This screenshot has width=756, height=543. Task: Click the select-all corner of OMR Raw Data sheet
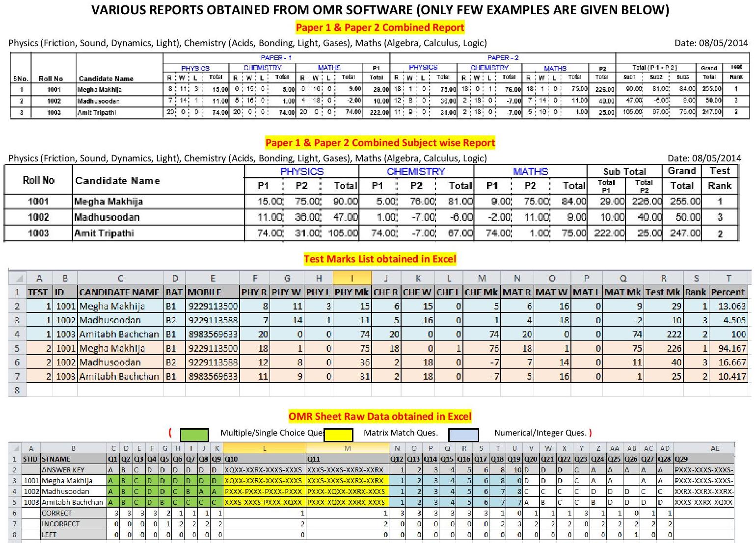click(15, 448)
